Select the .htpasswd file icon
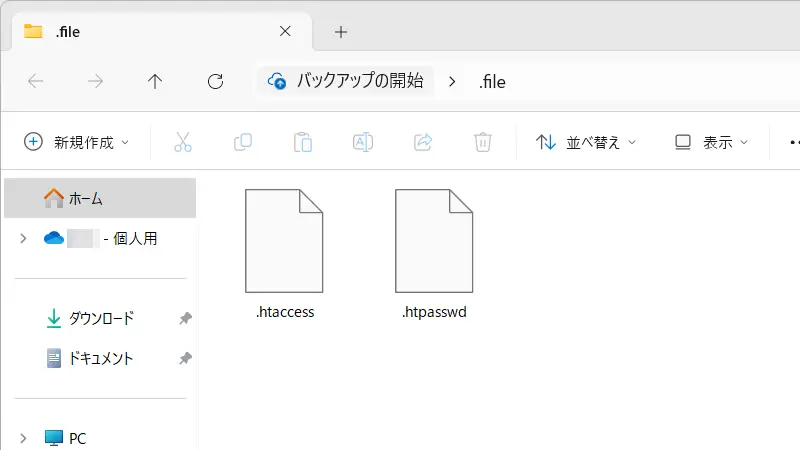Viewport: 800px width, 450px height. coord(434,241)
